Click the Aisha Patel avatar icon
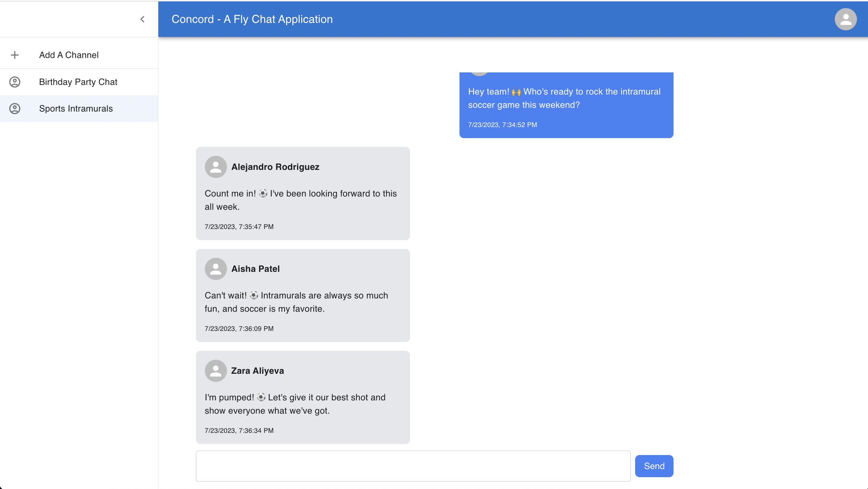 (215, 269)
